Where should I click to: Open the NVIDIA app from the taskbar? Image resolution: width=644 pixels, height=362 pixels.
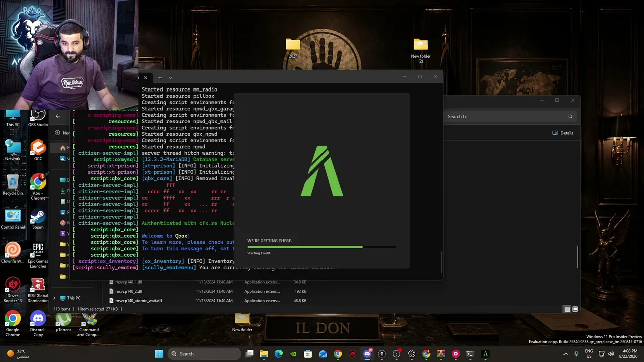294,354
